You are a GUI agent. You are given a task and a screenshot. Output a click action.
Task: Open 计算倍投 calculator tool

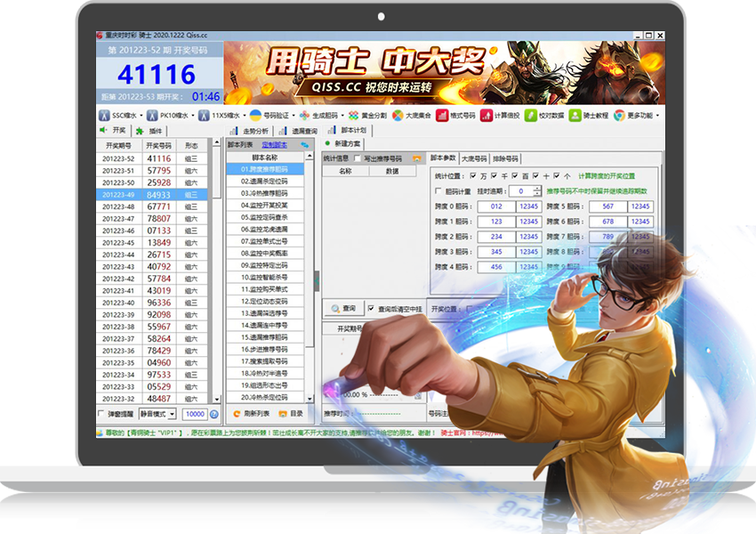(x=500, y=116)
